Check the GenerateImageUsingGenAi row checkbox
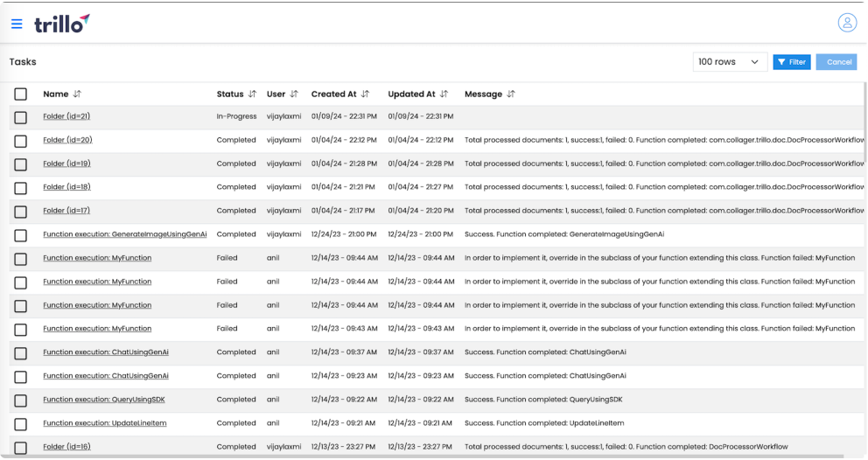This screenshot has width=868, height=460. [x=20, y=235]
